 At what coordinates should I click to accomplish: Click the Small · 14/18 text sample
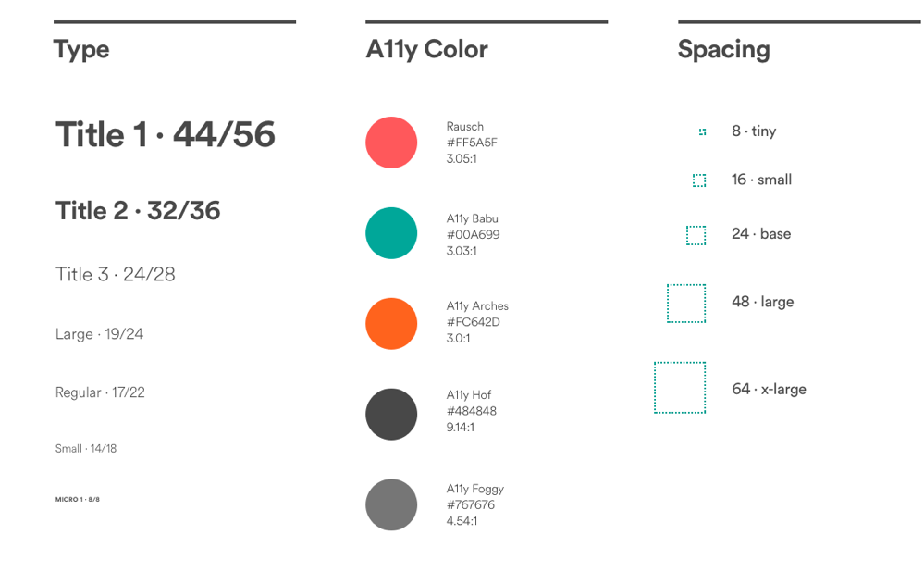86,449
